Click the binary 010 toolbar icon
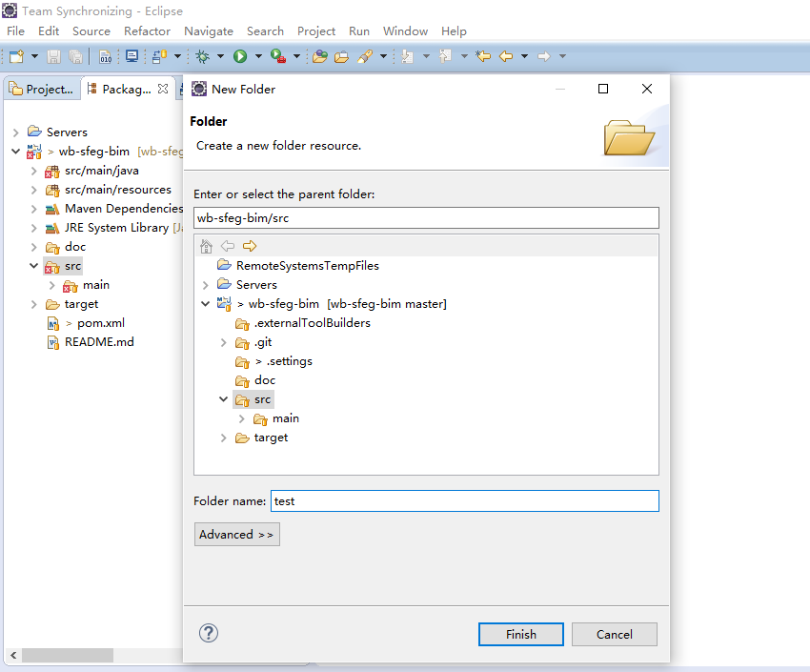This screenshot has height=672, width=810. click(x=105, y=56)
